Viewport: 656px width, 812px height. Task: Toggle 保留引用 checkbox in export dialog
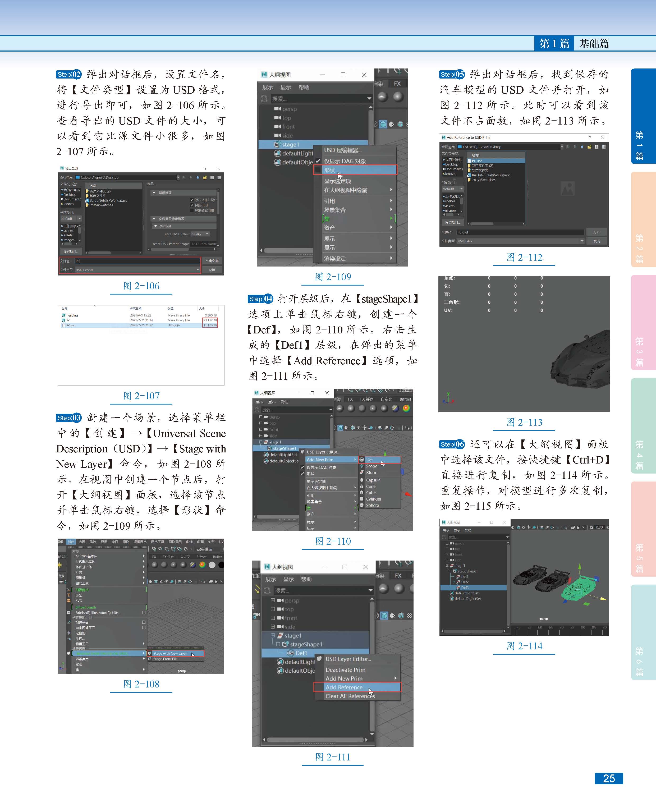pyautogui.click(x=192, y=205)
